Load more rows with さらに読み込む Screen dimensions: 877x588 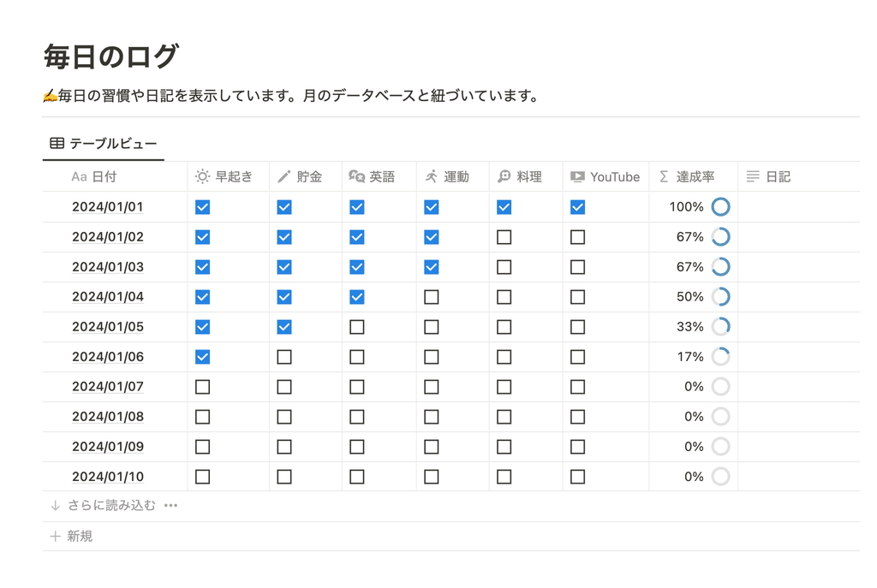[103, 505]
